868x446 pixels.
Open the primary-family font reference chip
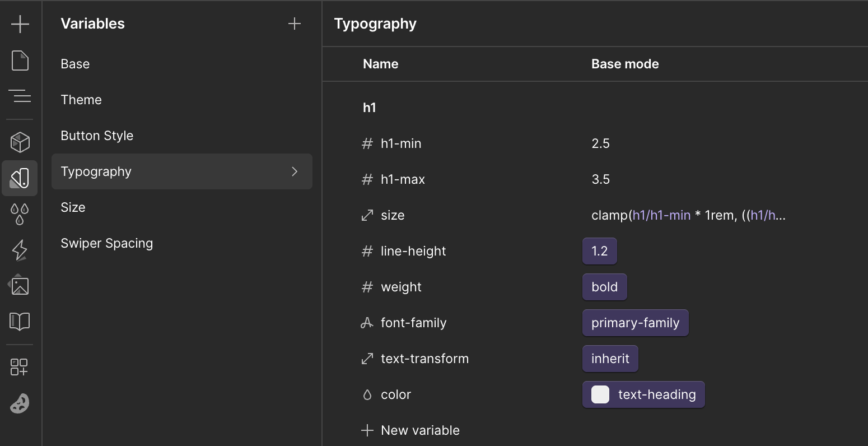click(x=635, y=323)
